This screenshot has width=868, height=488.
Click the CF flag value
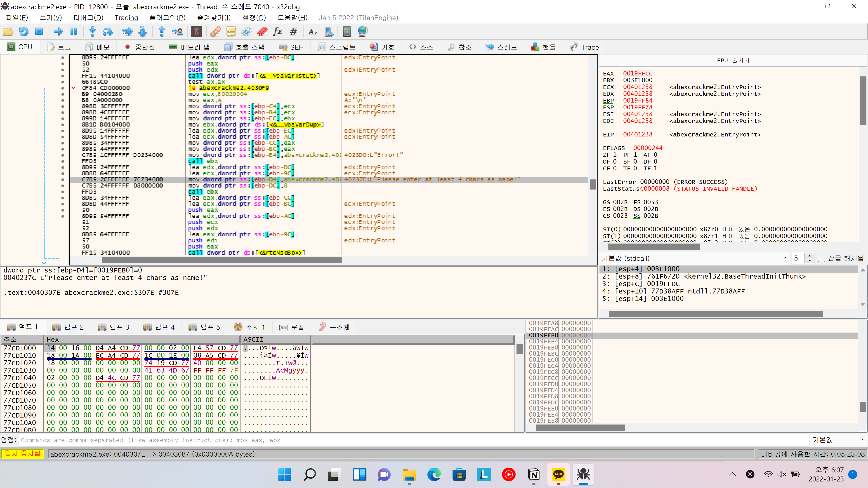click(615, 168)
